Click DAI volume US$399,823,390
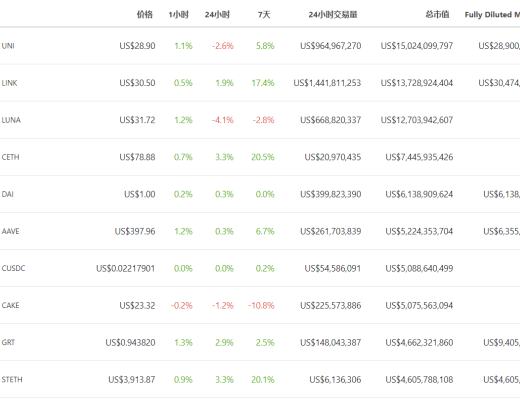This screenshot has height=400, width=520. click(x=331, y=194)
